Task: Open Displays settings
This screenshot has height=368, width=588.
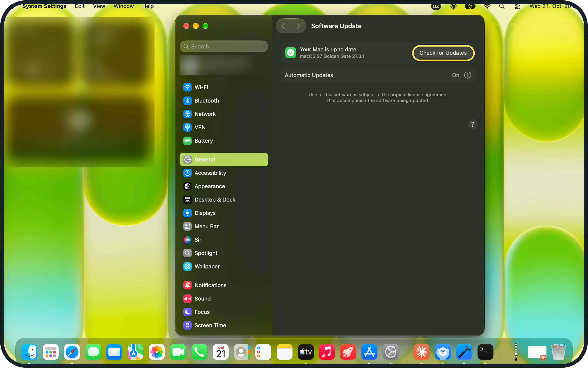Action: pos(224,213)
